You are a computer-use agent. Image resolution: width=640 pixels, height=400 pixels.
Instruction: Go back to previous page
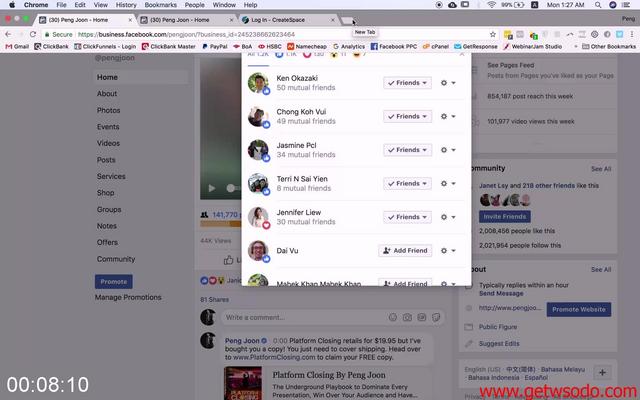8,34
